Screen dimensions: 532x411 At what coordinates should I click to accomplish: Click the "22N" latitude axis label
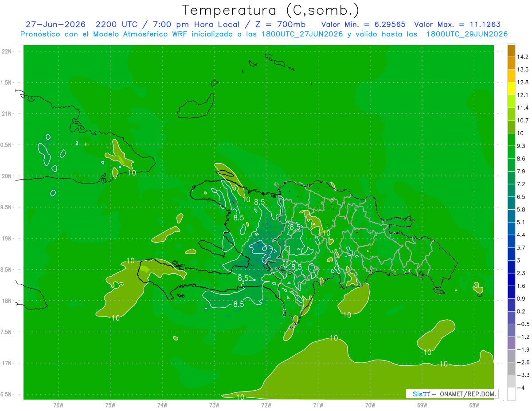tap(8, 51)
